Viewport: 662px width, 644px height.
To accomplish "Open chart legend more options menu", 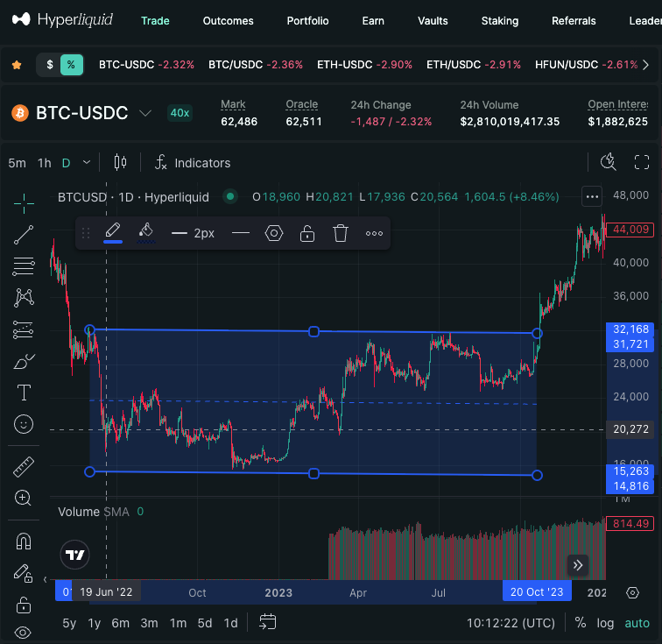I will tap(592, 196).
